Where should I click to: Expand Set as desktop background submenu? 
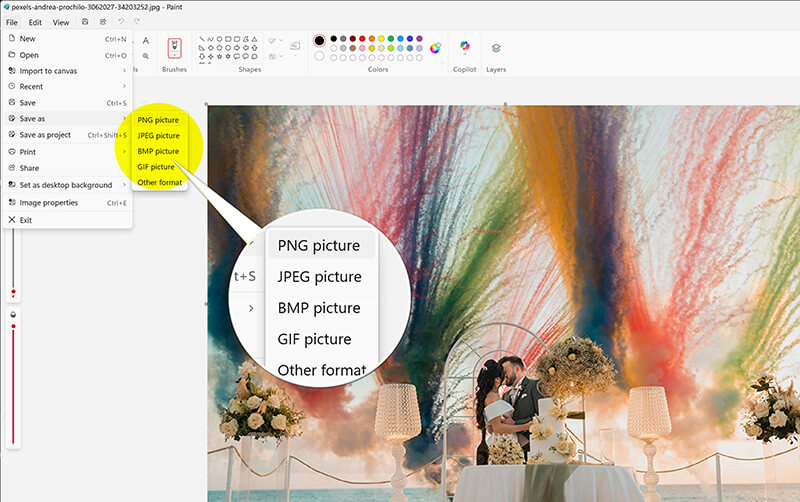(124, 185)
